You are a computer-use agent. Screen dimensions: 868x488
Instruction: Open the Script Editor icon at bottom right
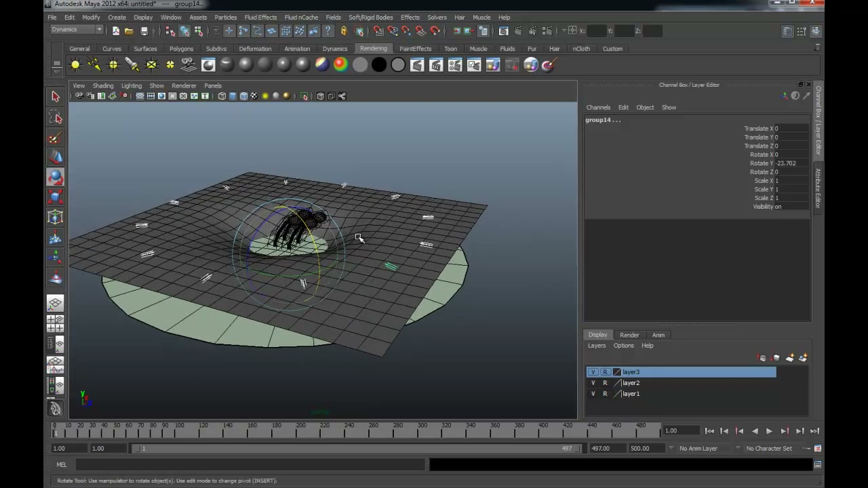[x=818, y=464]
